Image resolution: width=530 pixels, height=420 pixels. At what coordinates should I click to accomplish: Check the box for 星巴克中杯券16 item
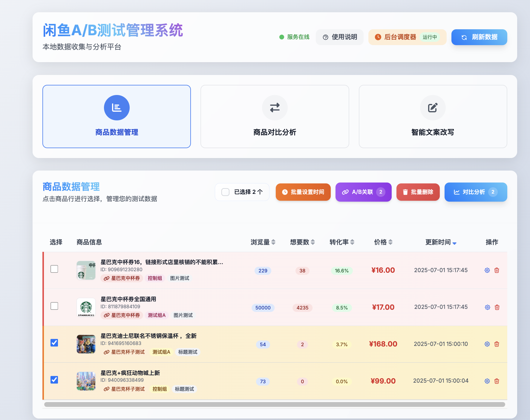point(54,269)
